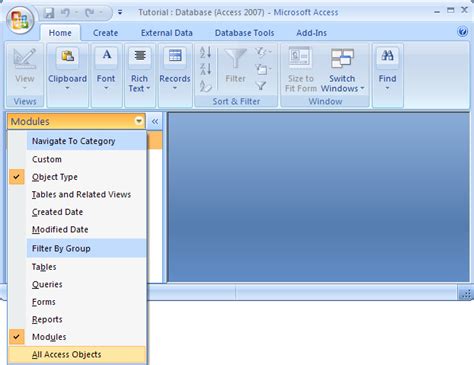Click Size to Fit Form
The width and height of the screenshot is (474, 365).
pyautogui.click(x=301, y=69)
